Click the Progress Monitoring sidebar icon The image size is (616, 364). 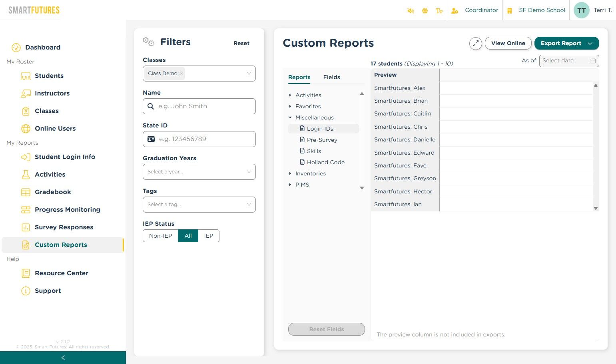(x=26, y=210)
